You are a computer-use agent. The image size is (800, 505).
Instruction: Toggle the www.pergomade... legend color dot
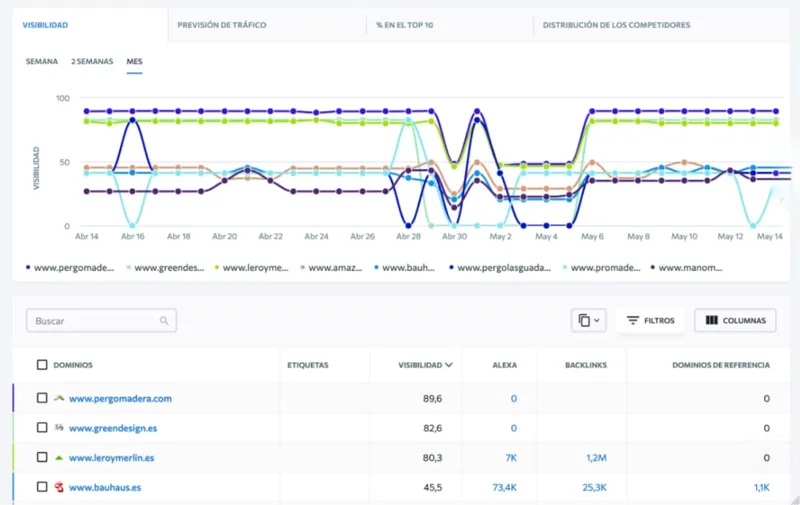27,268
